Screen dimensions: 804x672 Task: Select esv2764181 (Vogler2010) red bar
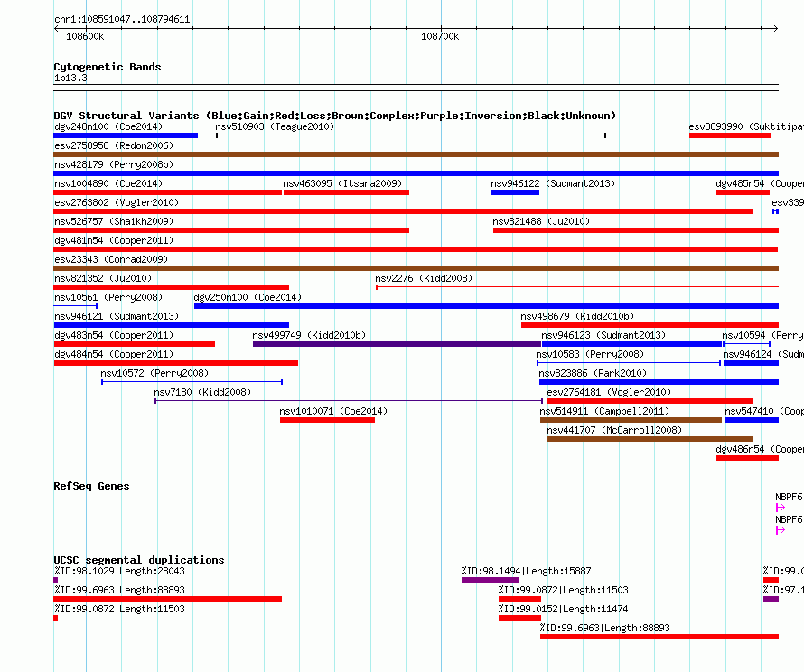[x=650, y=401]
